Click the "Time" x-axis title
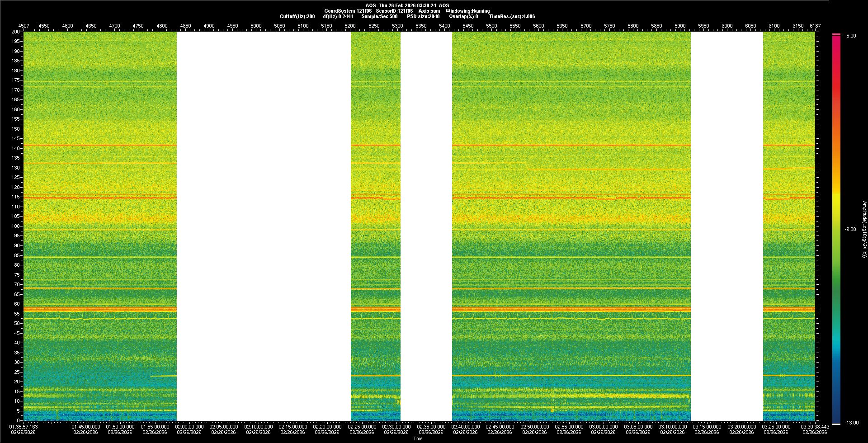Image resolution: width=868 pixels, height=443 pixels. [x=418, y=438]
